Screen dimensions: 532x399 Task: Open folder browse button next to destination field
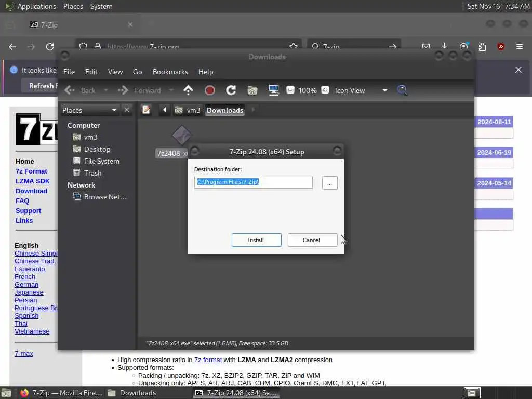(x=329, y=183)
